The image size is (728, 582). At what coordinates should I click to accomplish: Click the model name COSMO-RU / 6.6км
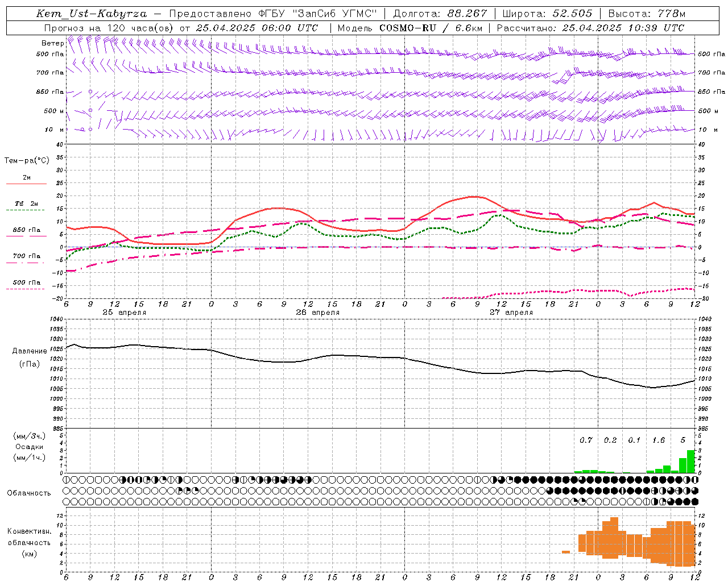[431, 28]
